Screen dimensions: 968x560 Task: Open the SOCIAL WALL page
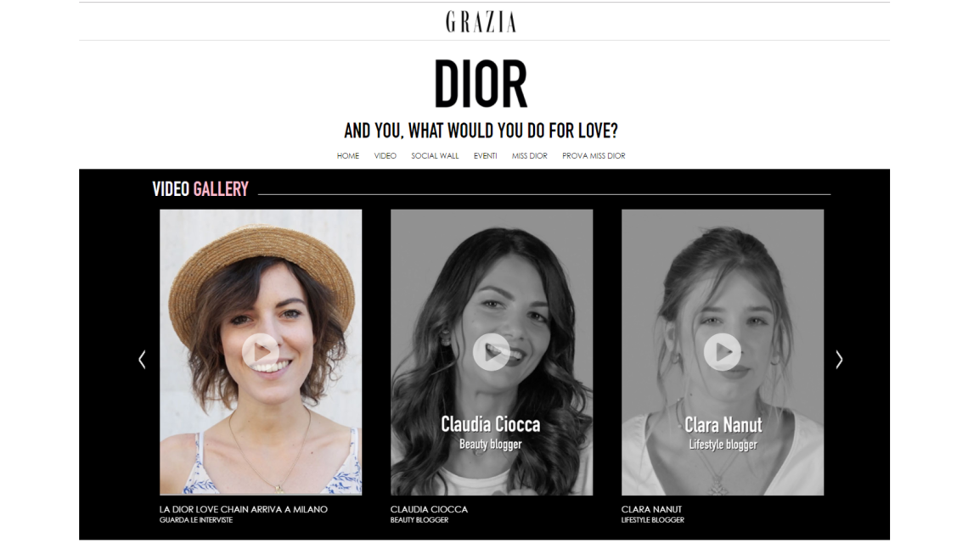(436, 156)
